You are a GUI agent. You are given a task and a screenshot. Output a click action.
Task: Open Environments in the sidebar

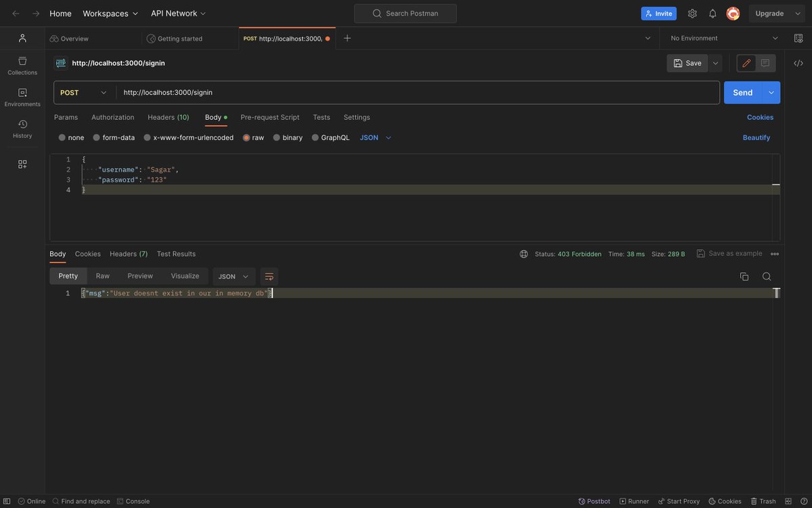22,98
